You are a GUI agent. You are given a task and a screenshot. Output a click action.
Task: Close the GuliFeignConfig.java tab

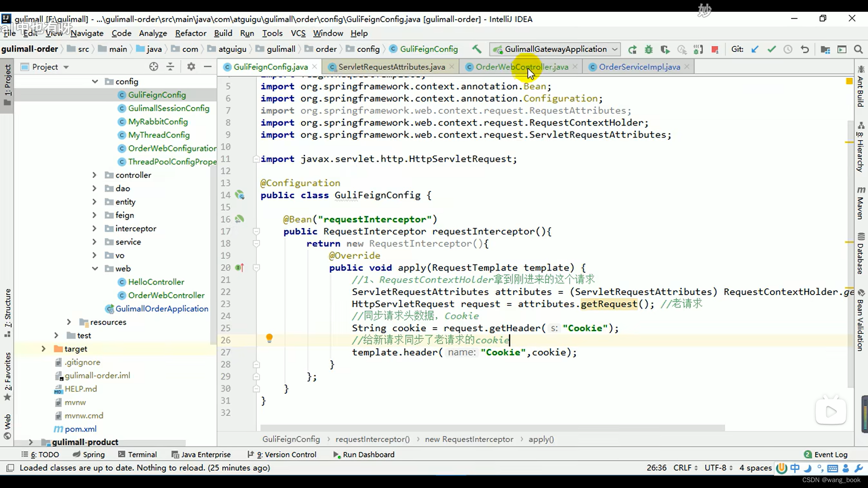[315, 67]
